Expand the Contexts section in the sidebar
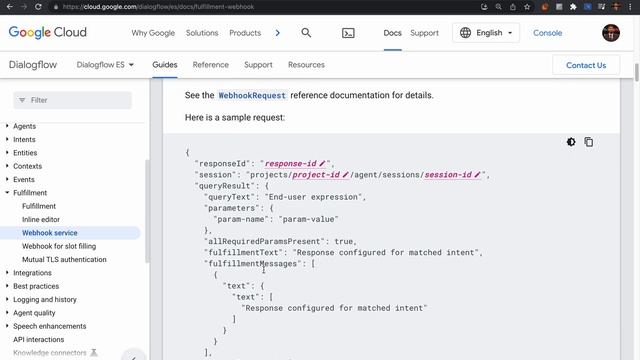Screen dimensions: 640x360 [7, 166]
